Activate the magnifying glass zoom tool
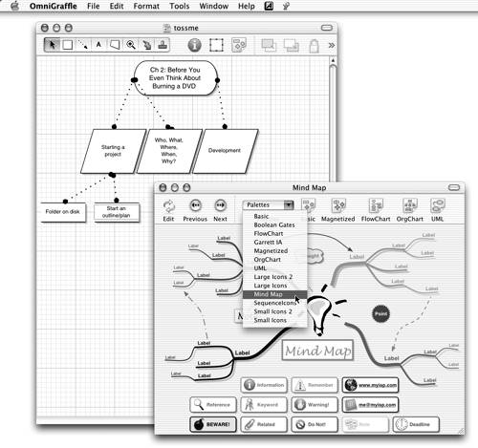The width and height of the screenshot is (478, 448). (131, 45)
